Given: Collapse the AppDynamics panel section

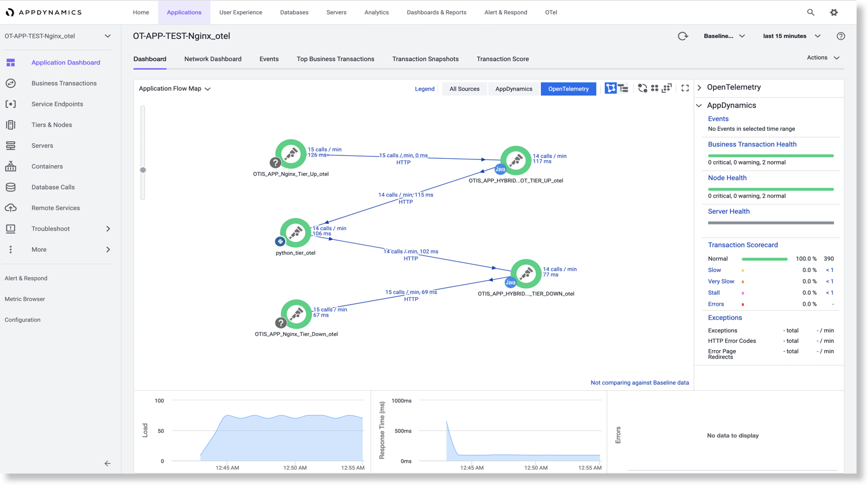Looking at the screenshot, I should [x=700, y=106].
